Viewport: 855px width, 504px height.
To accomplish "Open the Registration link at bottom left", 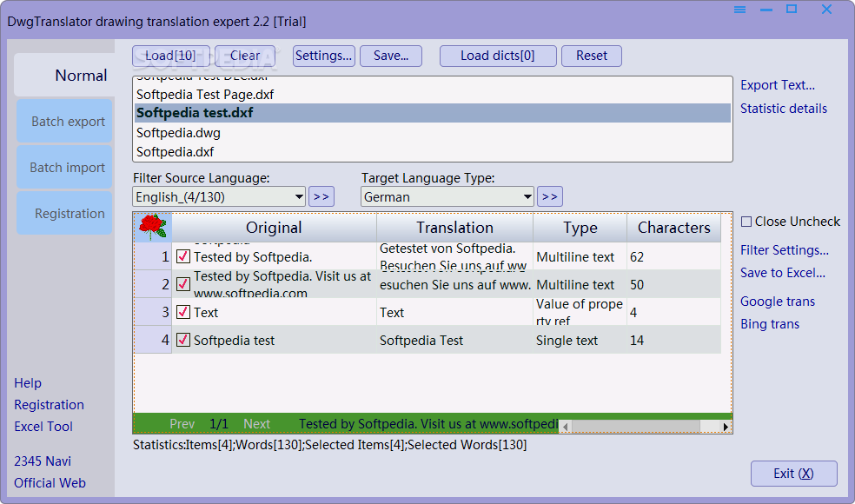I will (49, 405).
